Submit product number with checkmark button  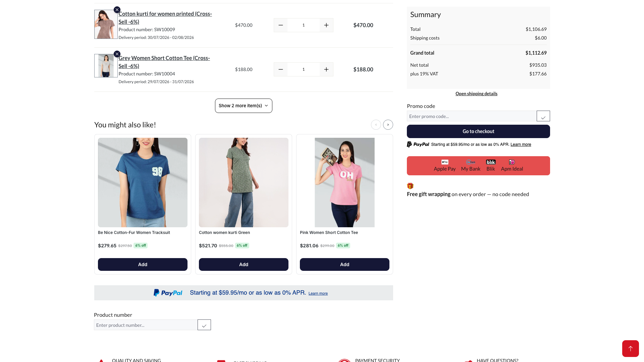[x=204, y=325]
